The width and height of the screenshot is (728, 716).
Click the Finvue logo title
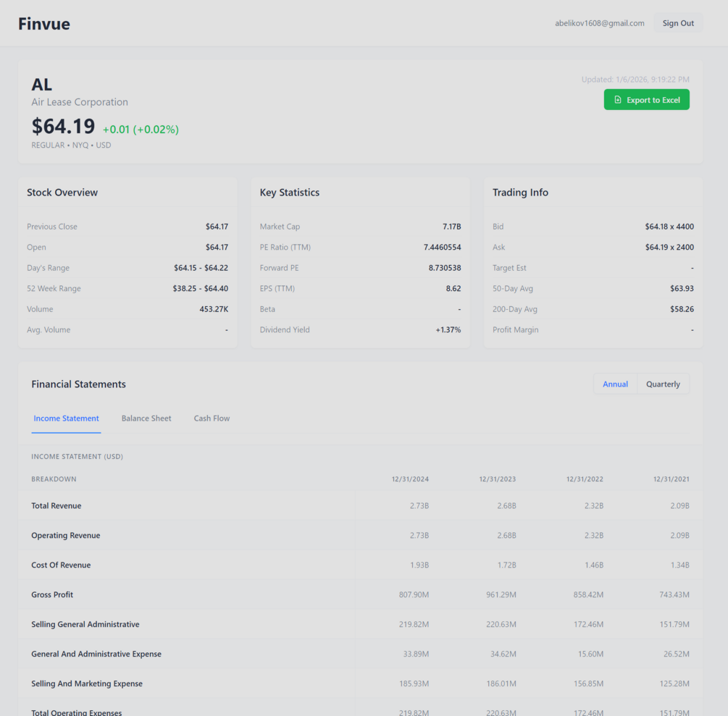(x=44, y=24)
